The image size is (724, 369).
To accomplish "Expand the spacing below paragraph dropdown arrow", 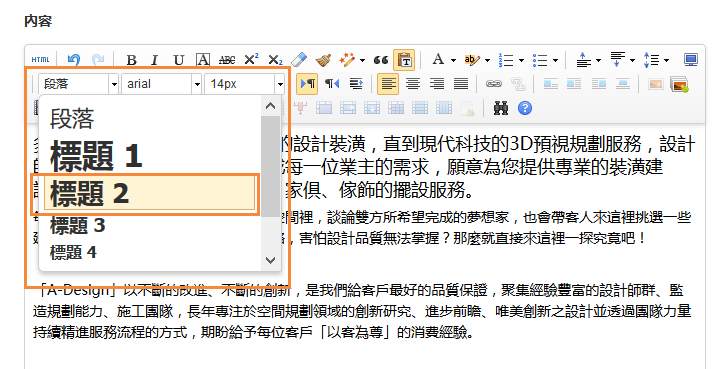I will click(x=632, y=60).
